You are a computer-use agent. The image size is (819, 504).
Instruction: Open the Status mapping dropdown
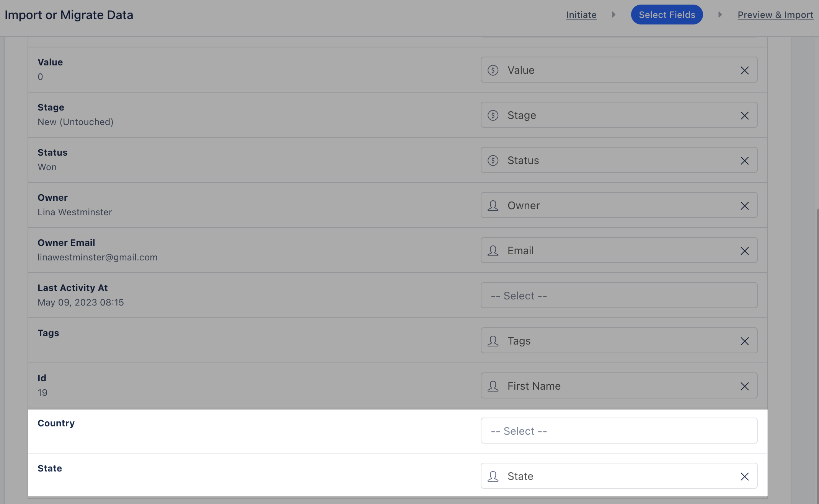[x=619, y=160]
